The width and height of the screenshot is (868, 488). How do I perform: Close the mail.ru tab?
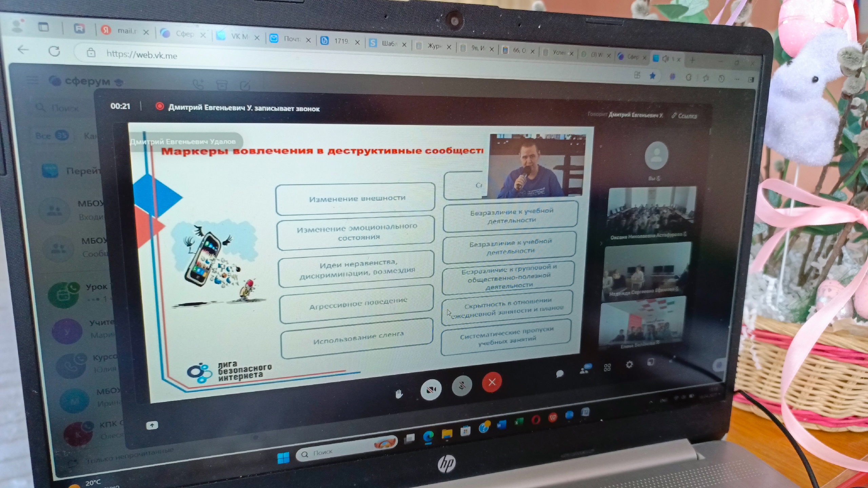[x=146, y=32]
